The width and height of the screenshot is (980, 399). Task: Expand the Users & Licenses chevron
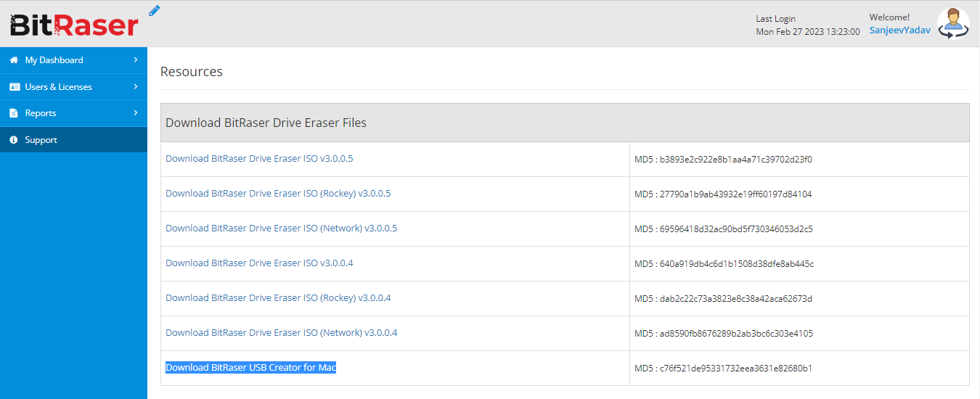point(136,87)
